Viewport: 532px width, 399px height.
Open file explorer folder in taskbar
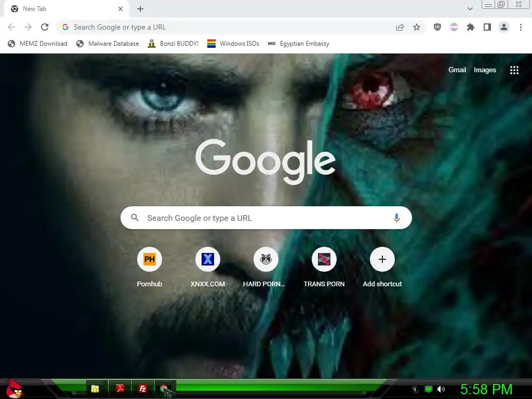pyautogui.click(x=95, y=389)
